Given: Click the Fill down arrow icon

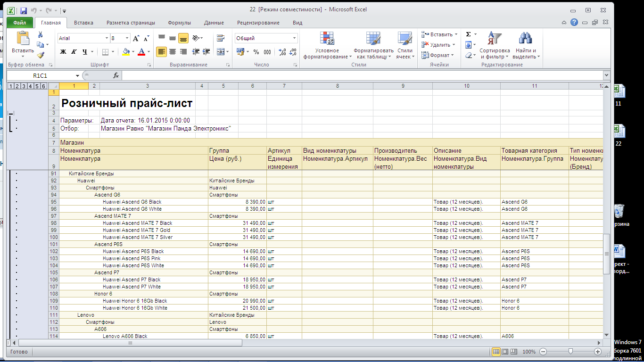Looking at the screenshot, I should pos(468,45).
